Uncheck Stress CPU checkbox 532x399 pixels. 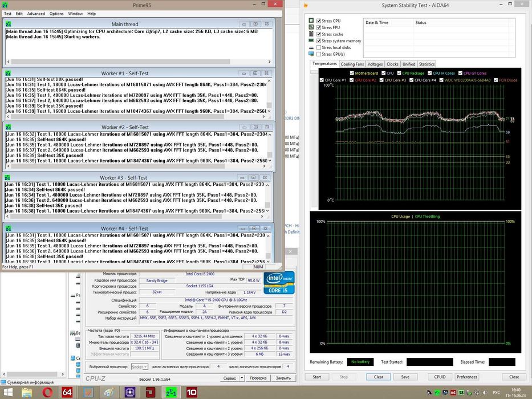coord(319,21)
